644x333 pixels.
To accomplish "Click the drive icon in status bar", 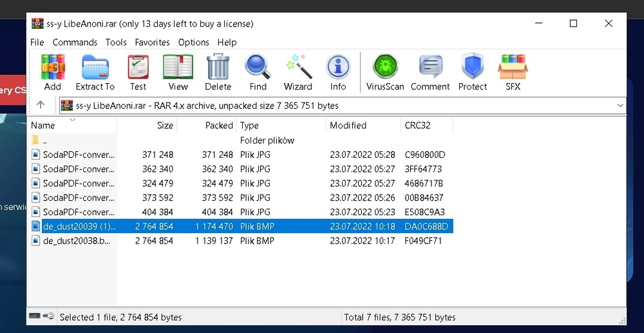I will click(x=35, y=316).
